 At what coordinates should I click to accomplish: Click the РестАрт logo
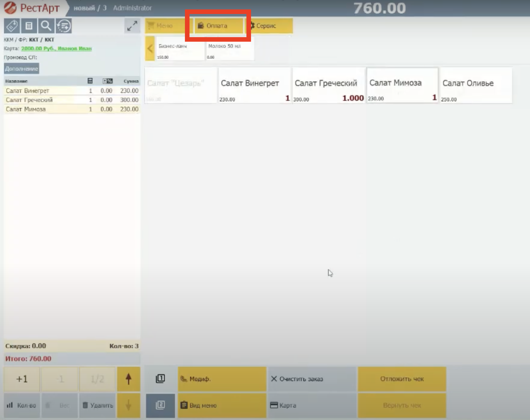tap(32, 8)
